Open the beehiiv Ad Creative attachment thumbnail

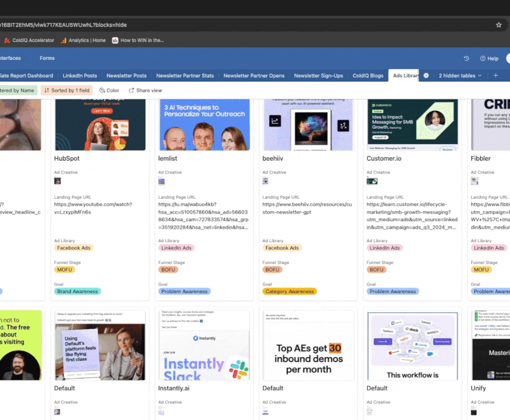(265, 181)
